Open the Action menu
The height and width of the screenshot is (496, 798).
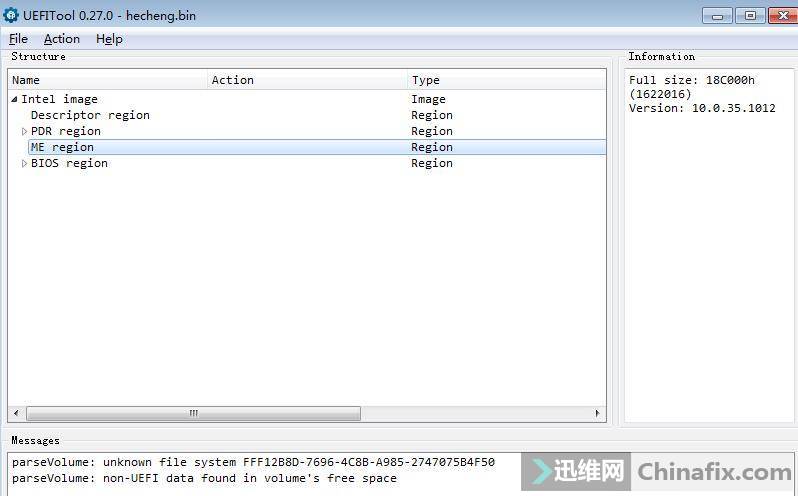(62, 39)
